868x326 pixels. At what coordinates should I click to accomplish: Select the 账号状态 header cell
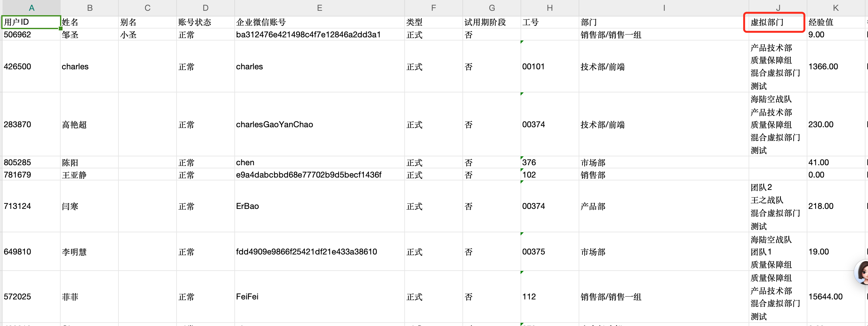click(x=205, y=22)
